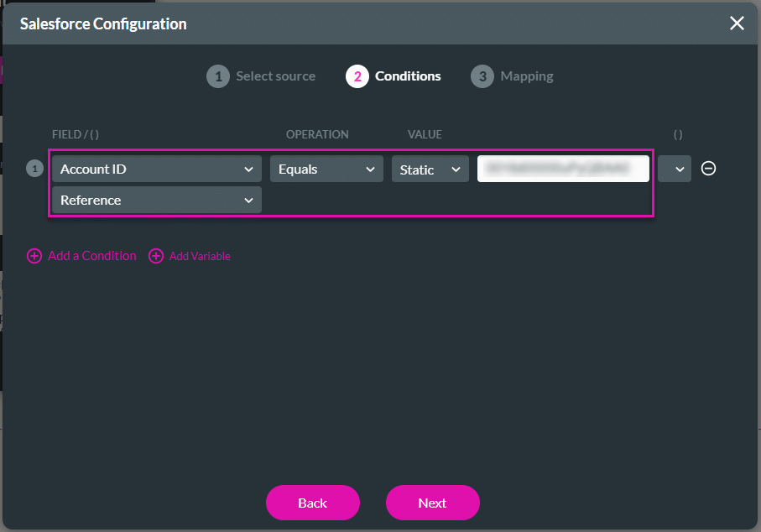Switch to the Mapping step

(526, 76)
